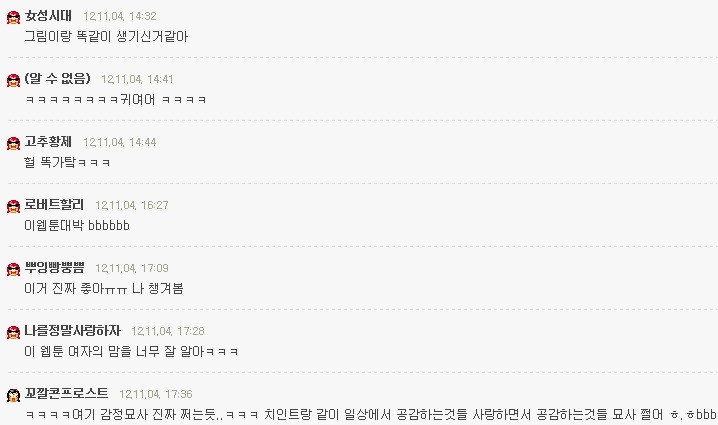718x425 pixels.
Task: Open 女성시대 user profile name
Action: click(48, 16)
